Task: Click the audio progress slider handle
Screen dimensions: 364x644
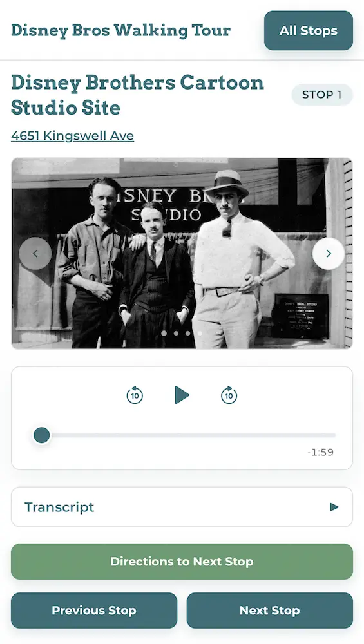Action: point(41,435)
